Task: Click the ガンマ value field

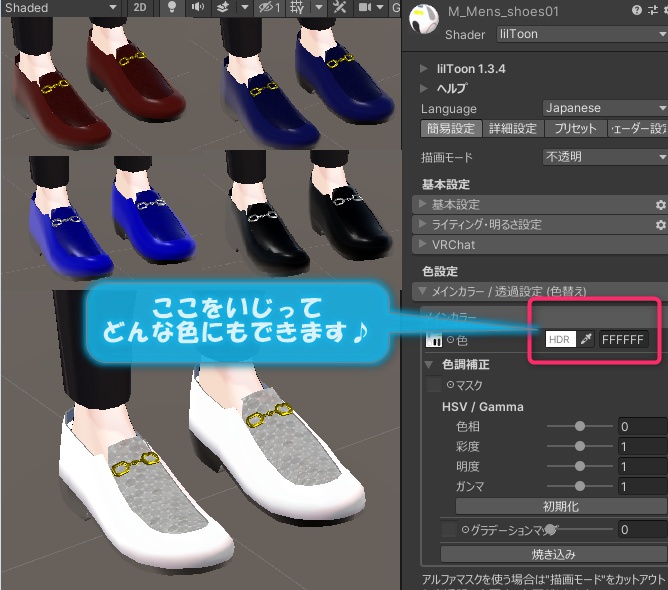Action: pyautogui.click(x=642, y=486)
